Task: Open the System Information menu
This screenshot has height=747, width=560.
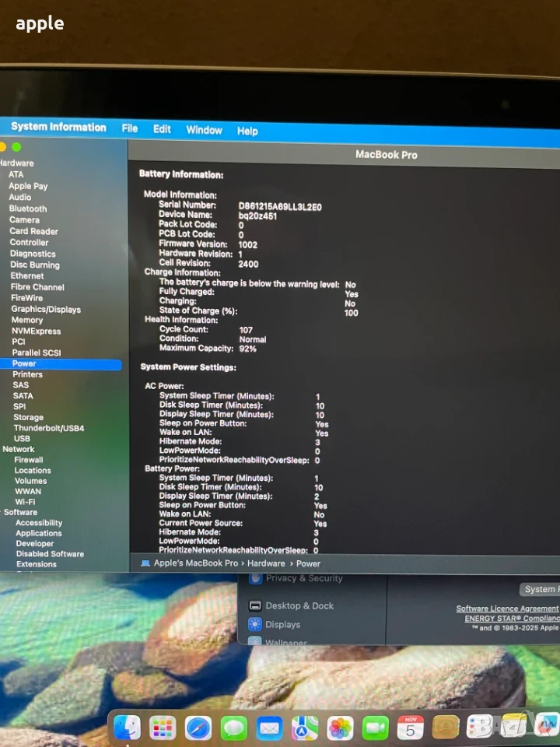Action: coord(58,127)
